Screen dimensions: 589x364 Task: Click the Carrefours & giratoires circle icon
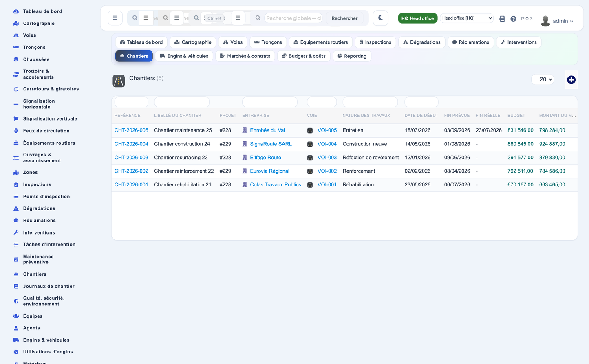[x=16, y=89]
